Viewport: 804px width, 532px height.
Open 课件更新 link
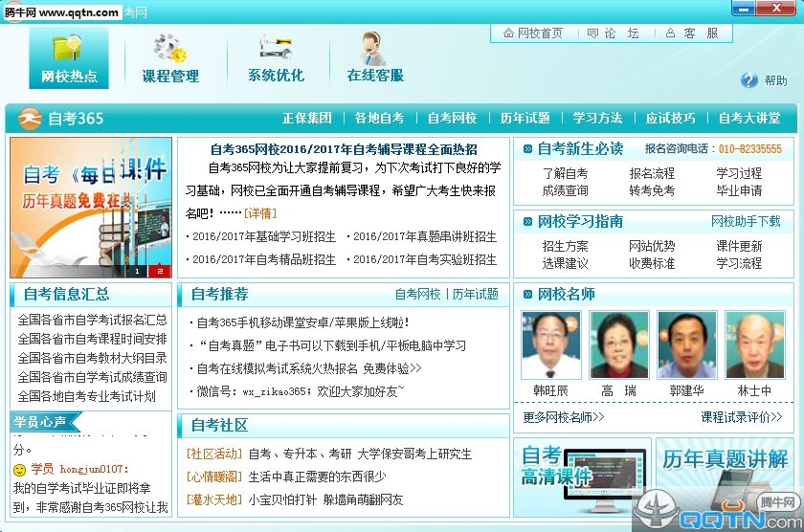tap(739, 246)
